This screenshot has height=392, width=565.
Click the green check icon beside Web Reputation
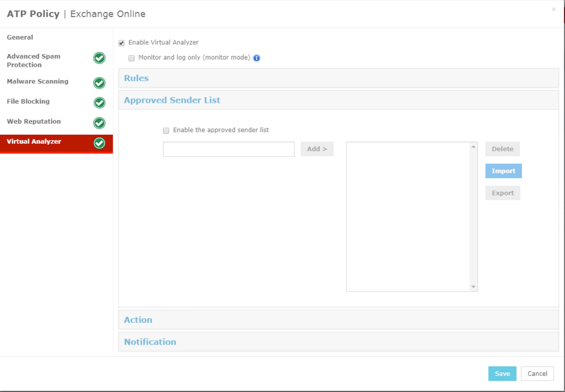point(99,123)
